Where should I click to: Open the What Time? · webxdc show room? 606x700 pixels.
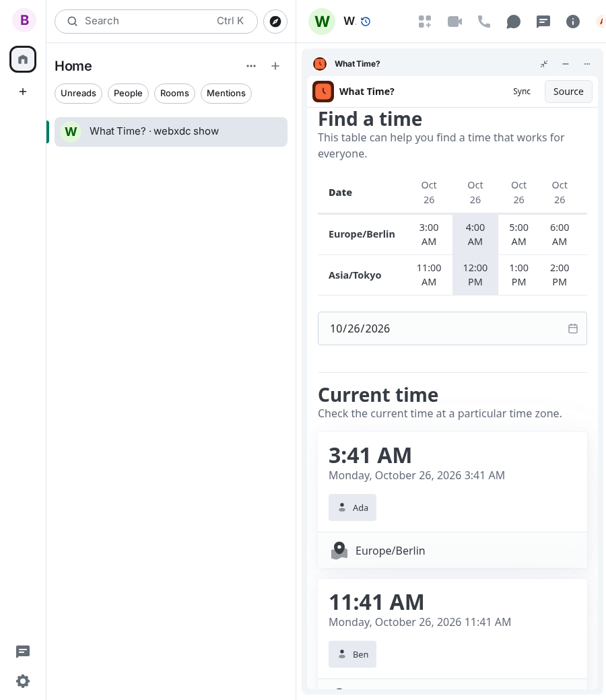coord(171,132)
